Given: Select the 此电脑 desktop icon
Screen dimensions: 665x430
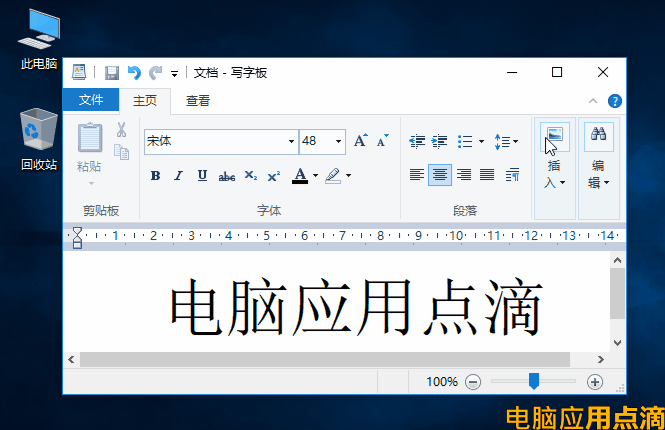Looking at the screenshot, I should (39, 40).
